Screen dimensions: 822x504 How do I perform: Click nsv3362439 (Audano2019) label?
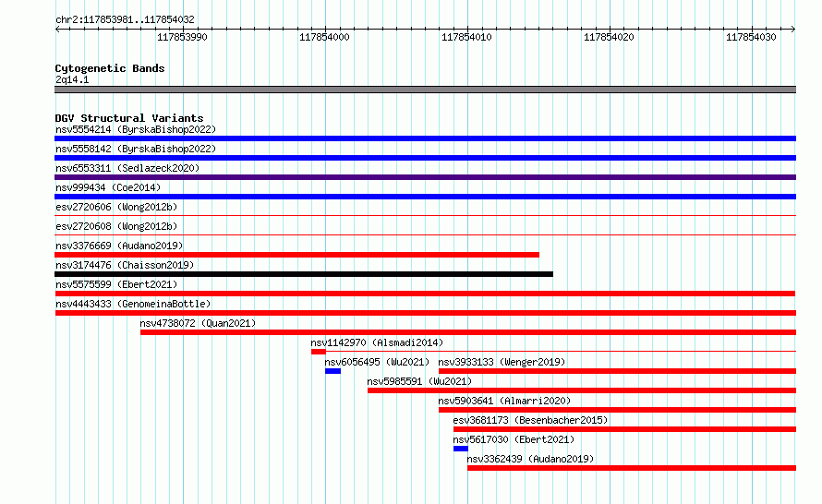(530, 459)
